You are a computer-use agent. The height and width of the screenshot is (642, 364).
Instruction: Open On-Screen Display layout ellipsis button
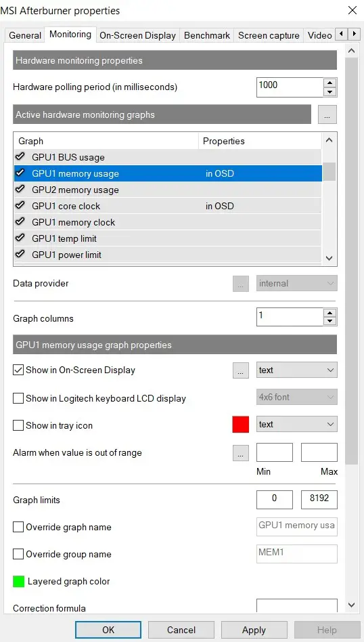(x=241, y=370)
